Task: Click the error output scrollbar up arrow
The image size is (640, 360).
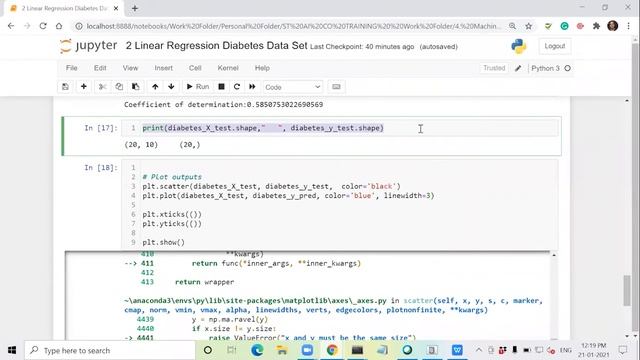Action: pyautogui.click(x=554, y=256)
